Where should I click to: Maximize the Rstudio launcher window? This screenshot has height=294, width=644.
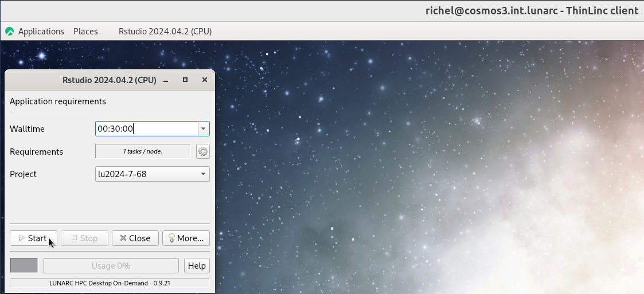(x=185, y=80)
